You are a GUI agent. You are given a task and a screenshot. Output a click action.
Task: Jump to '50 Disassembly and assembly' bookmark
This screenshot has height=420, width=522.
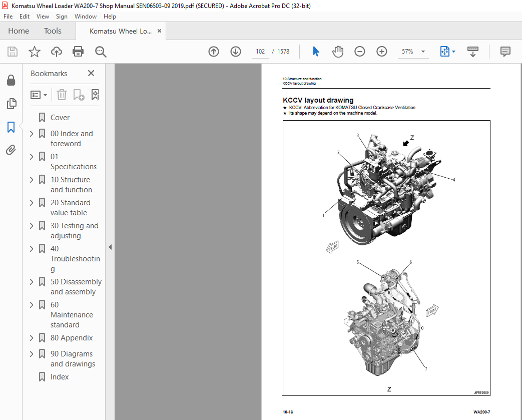pyautogui.click(x=76, y=287)
